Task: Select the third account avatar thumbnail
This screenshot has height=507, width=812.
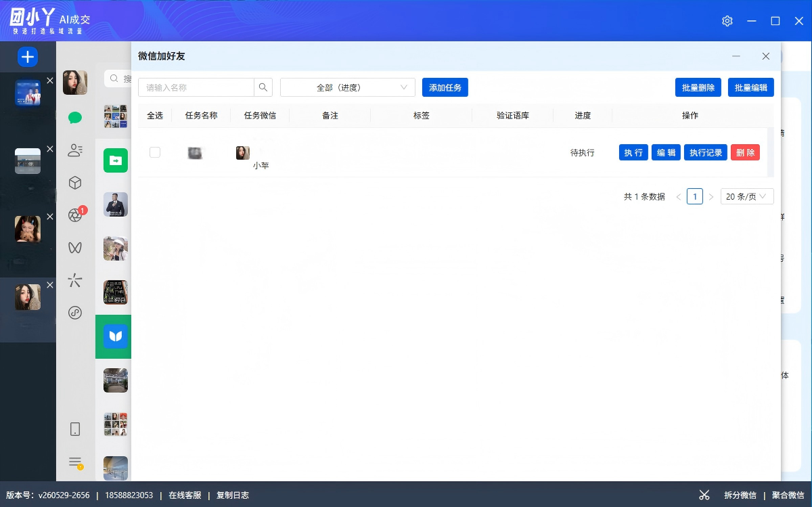Action: (28, 229)
